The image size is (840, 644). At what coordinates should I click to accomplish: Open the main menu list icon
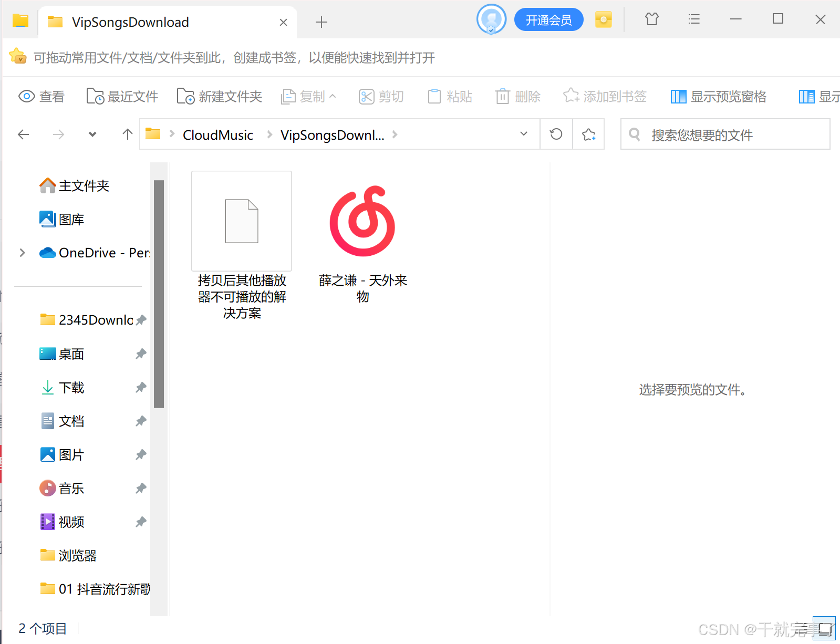tap(694, 19)
